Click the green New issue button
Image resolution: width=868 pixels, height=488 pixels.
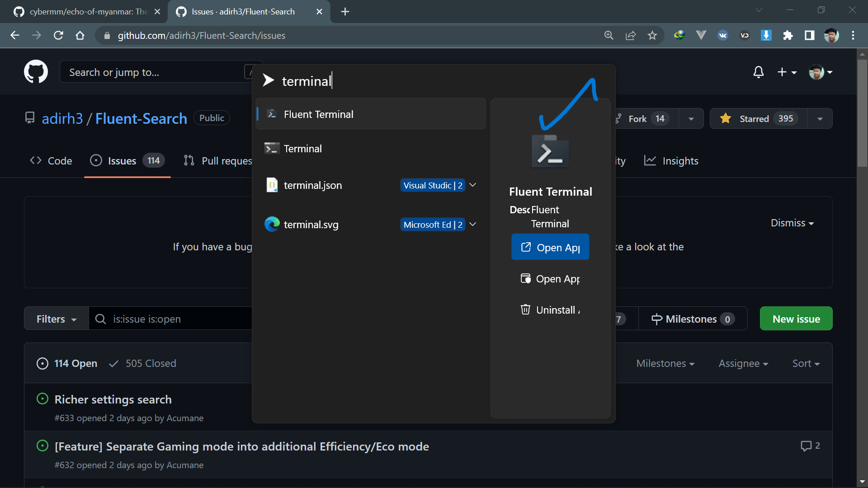[796, 319]
